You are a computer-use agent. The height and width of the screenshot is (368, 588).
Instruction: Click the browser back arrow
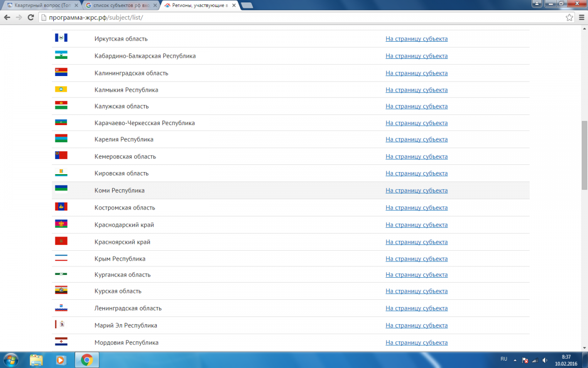[x=7, y=17]
